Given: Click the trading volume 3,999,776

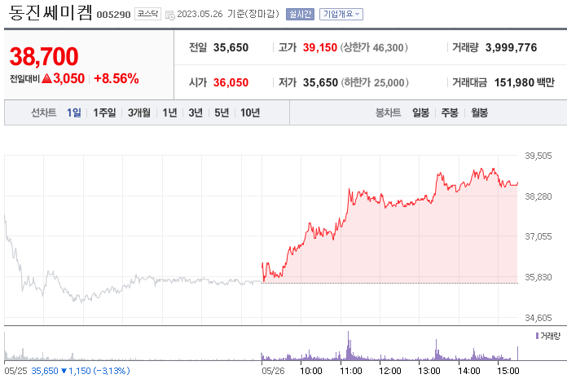Looking at the screenshot, I should point(511,47).
